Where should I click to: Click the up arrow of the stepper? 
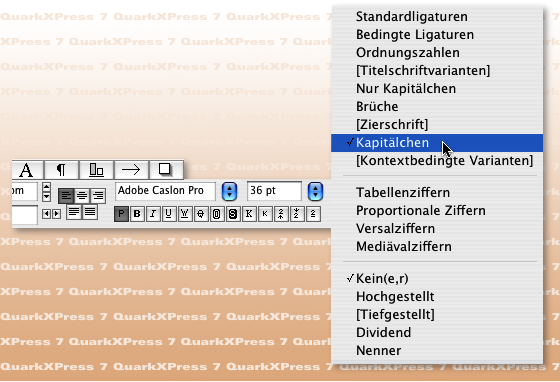[46, 187]
